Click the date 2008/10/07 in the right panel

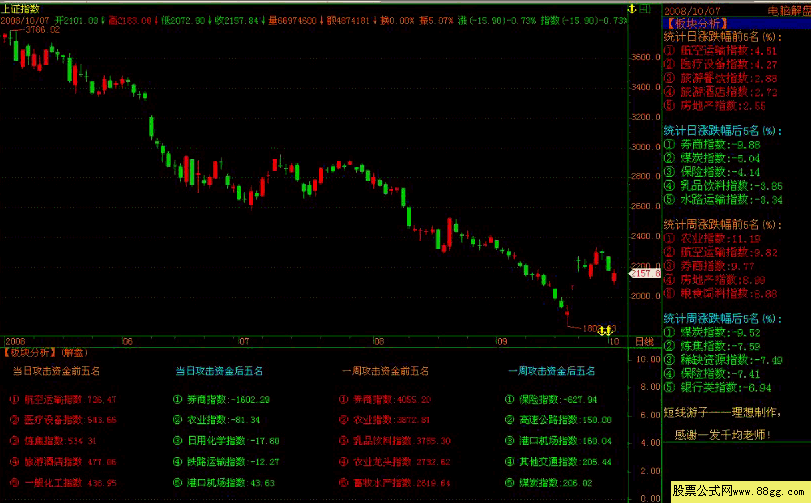click(692, 11)
